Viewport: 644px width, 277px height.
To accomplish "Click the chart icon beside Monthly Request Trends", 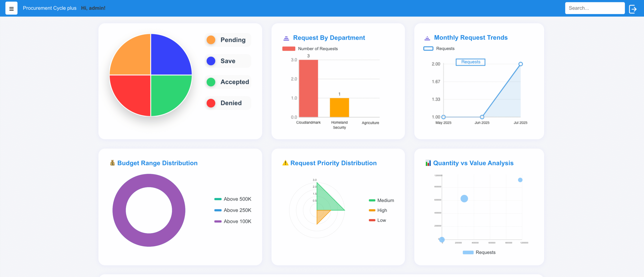I will pyautogui.click(x=427, y=38).
